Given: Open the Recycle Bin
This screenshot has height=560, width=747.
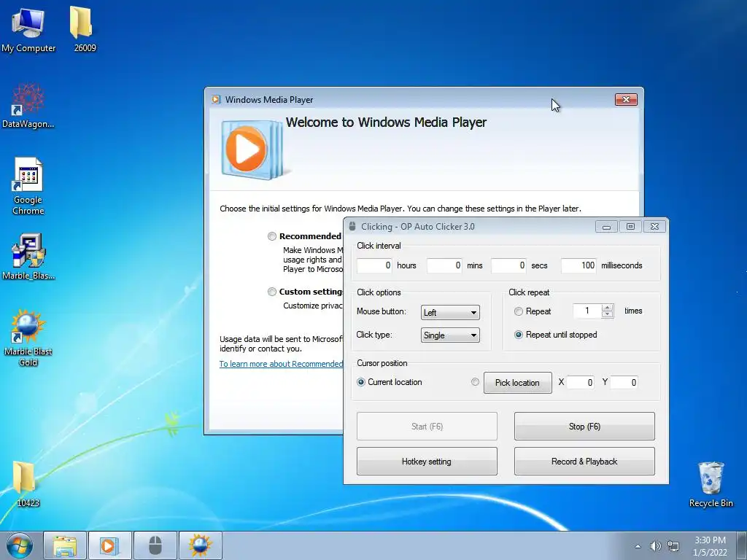Looking at the screenshot, I should 711,484.
